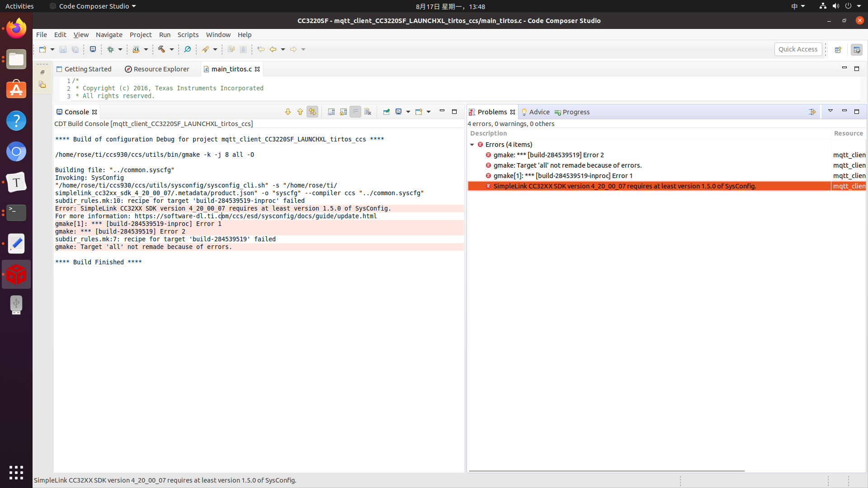
Task: Click Next Error down arrow in Console
Action: click(x=288, y=112)
